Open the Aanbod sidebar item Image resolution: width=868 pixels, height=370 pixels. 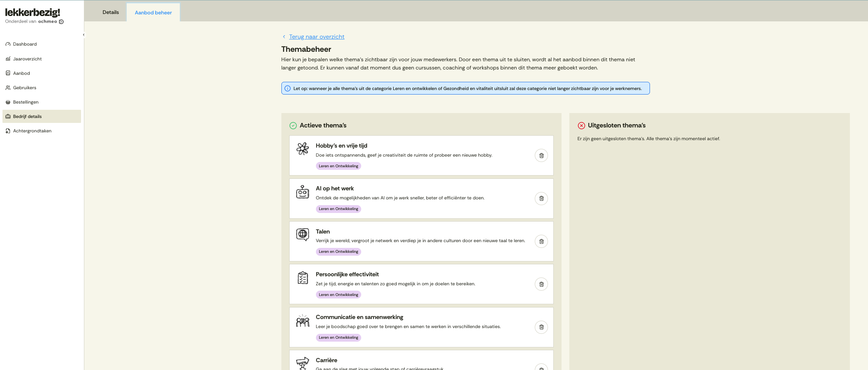(x=42, y=73)
